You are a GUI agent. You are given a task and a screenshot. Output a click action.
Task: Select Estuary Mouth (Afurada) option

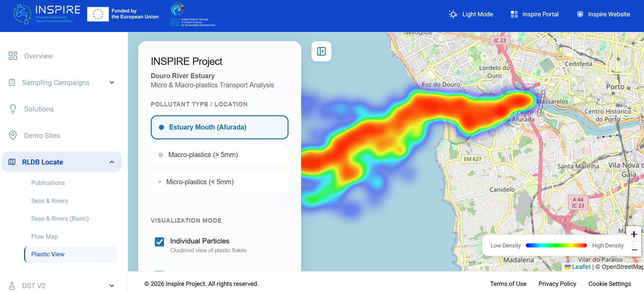point(220,127)
